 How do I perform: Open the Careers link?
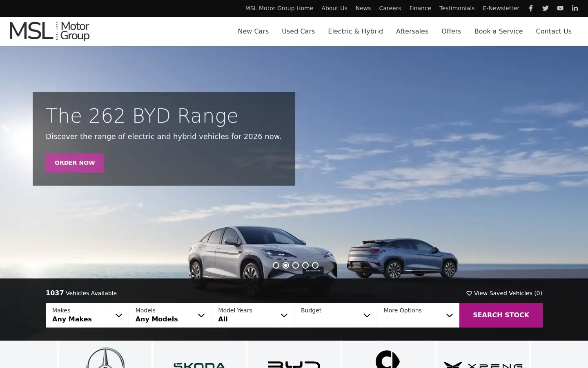390,8
